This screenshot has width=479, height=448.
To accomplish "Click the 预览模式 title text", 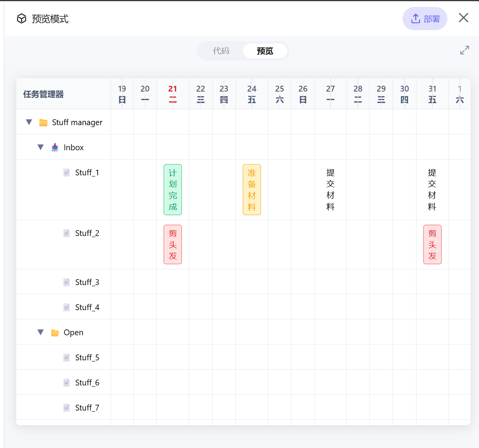I will 50,19.
